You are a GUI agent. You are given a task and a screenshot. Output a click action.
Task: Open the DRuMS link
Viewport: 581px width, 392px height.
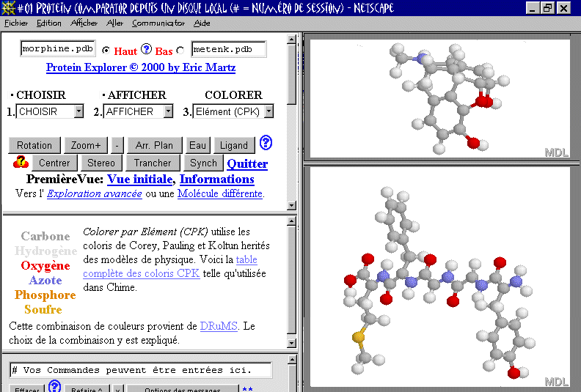219,326
